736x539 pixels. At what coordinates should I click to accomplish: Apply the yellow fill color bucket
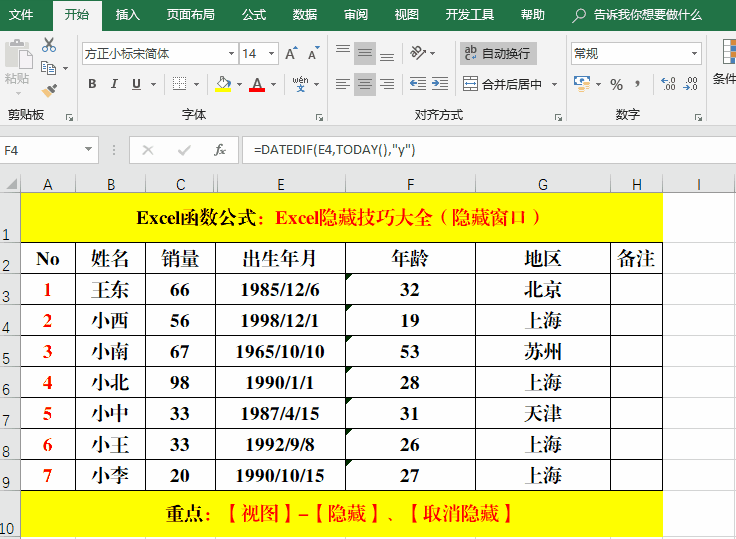coord(223,84)
